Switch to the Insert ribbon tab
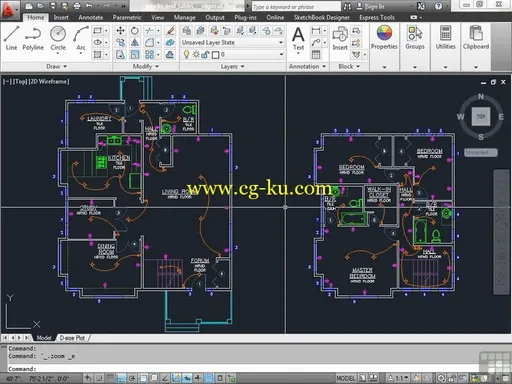Image resolution: width=512 pixels, height=384 pixels. click(x=61, y=17)
